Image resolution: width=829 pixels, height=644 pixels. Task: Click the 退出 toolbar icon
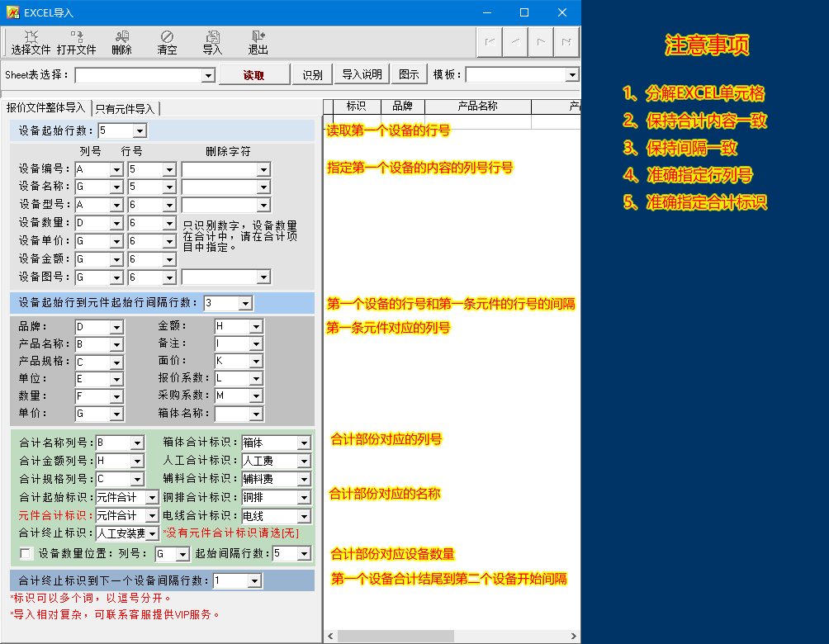(x=258, y=43)
